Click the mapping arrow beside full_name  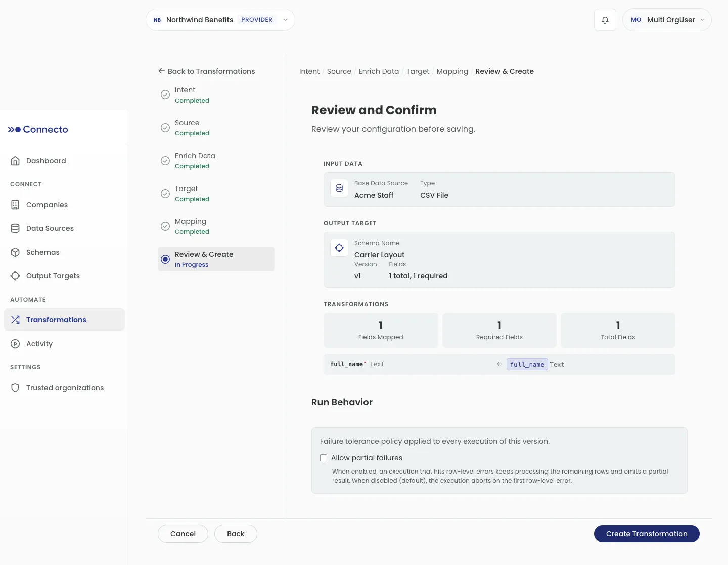point(499,364)
